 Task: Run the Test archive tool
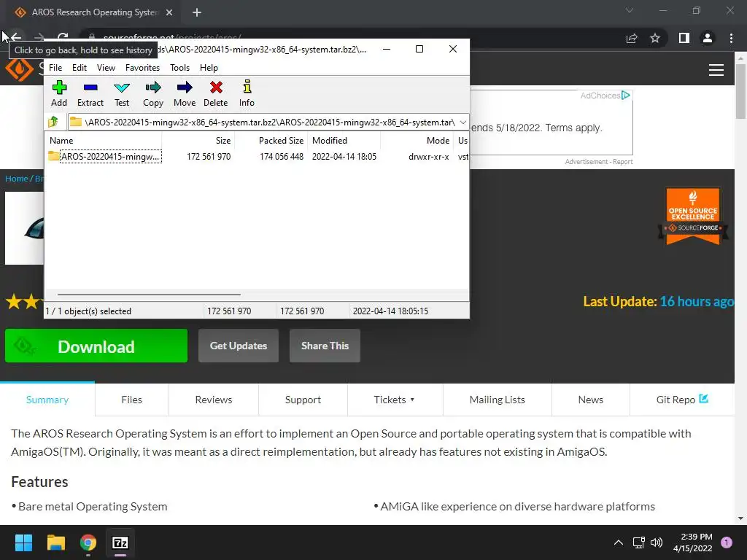point(122,93)
